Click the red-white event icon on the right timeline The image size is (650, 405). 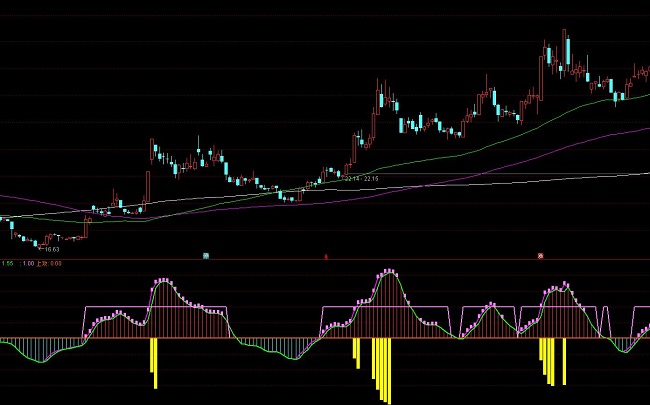coord(540,256)
